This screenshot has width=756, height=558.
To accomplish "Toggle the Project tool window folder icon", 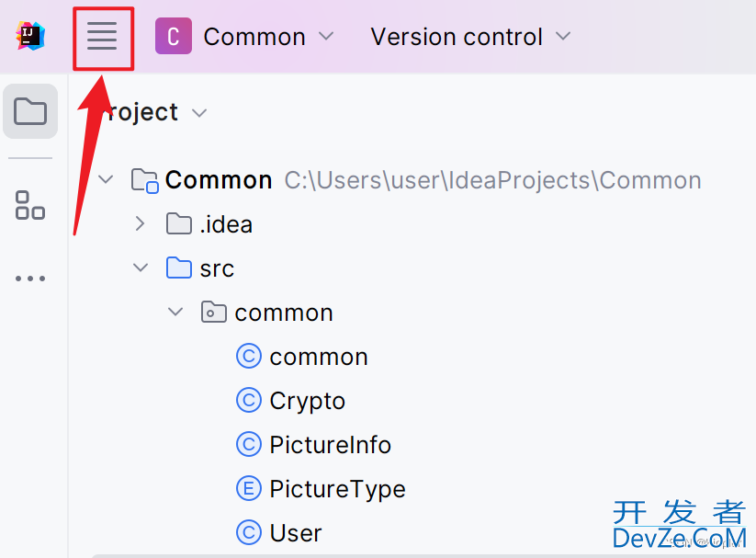I will click(x=30, y=111).
